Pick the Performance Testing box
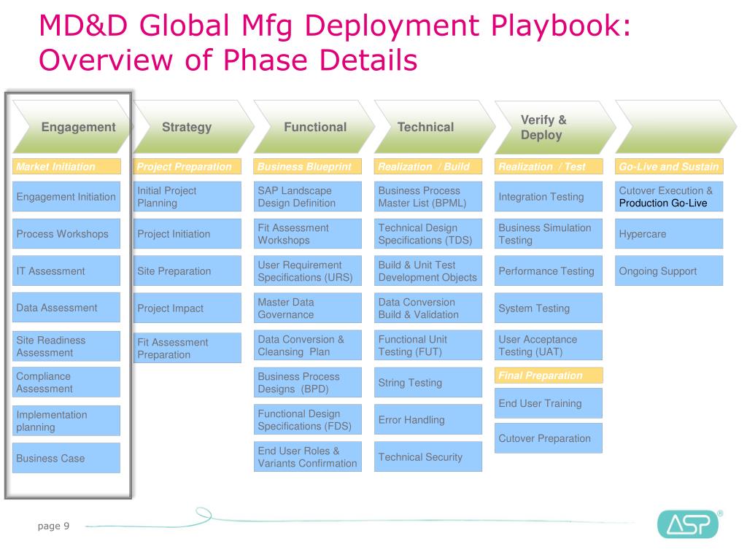The height and width of the screenshot is (560, 747). [x=549, y=271]
